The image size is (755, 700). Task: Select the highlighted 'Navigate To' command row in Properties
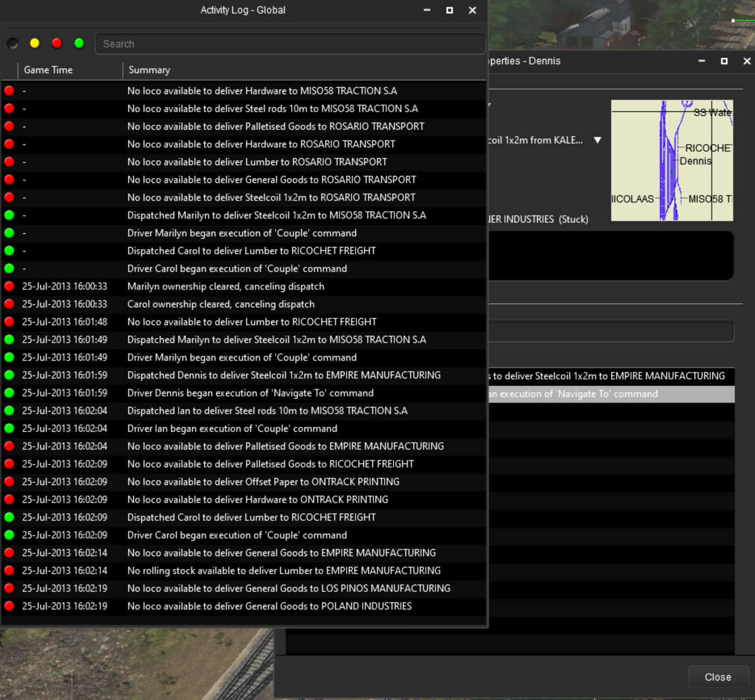tap(611, 394)
